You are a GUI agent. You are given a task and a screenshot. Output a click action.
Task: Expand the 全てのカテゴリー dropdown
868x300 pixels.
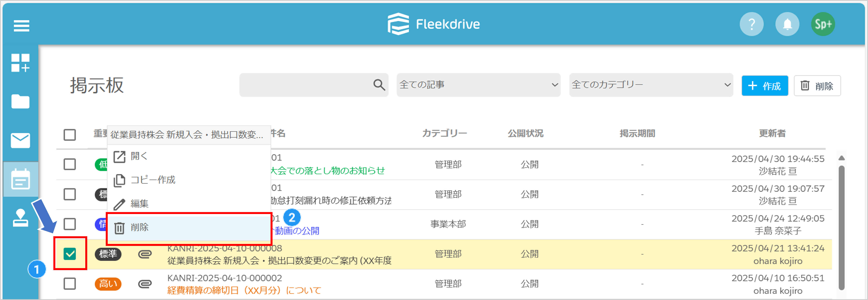(x=651, y=85)
